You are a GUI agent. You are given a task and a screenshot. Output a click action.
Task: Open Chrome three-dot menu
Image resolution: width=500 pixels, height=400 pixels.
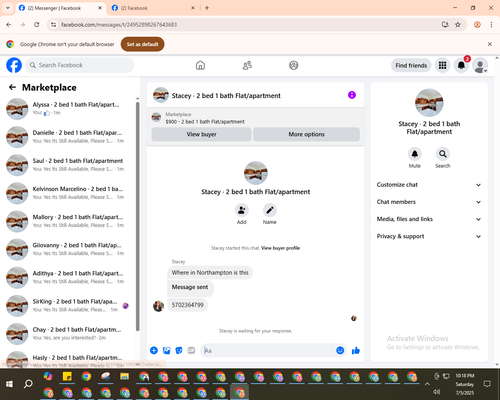491,24
